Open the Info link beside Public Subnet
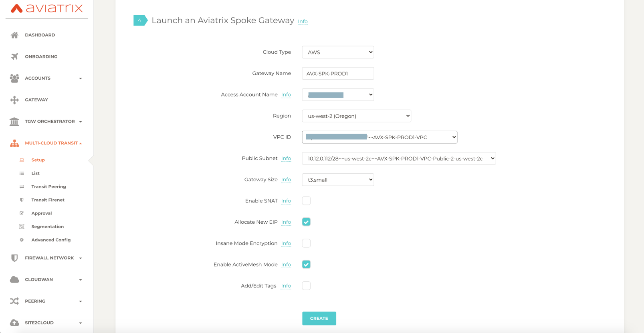 click(286, 158)
